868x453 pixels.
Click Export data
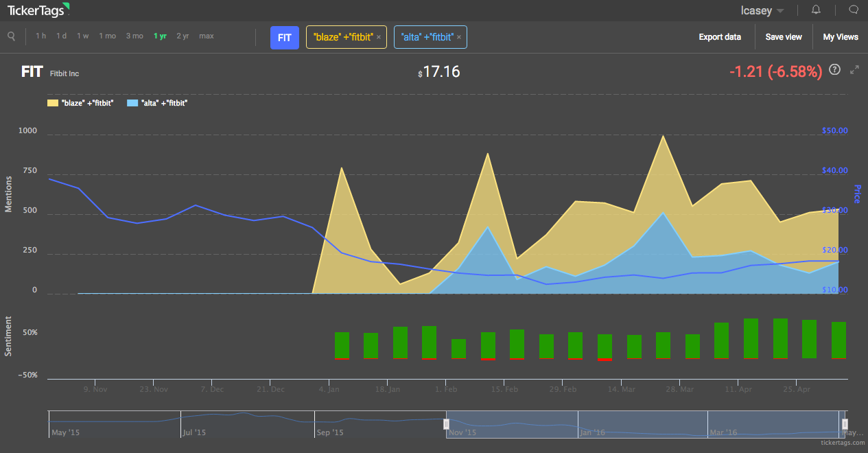[x=720, y=37]
